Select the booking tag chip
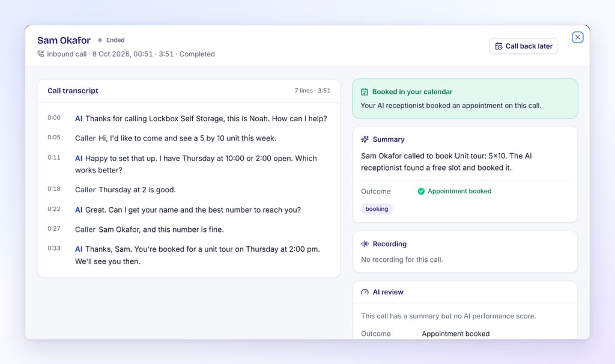The height and width of the screenshot is (364, 615). click(377, 208)
